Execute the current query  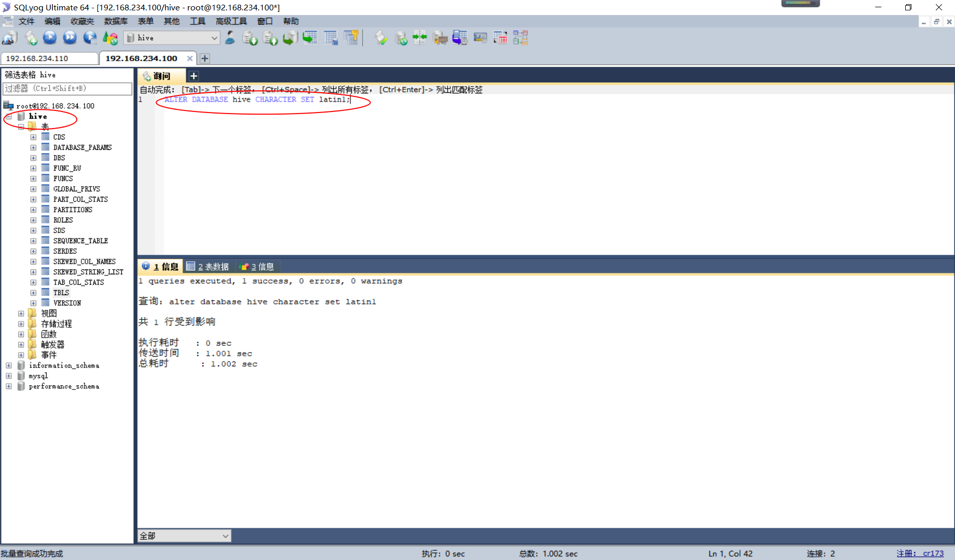click(x=50, y=38)
